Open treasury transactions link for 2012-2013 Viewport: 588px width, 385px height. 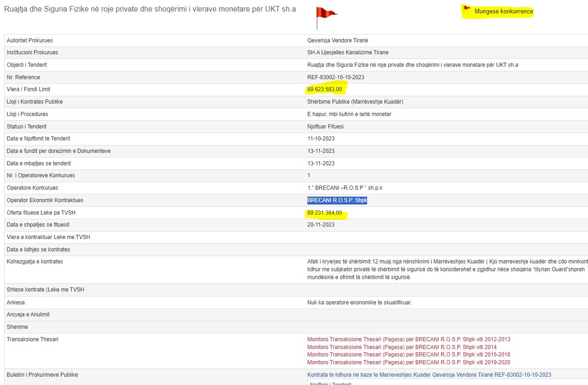[409, 339]
